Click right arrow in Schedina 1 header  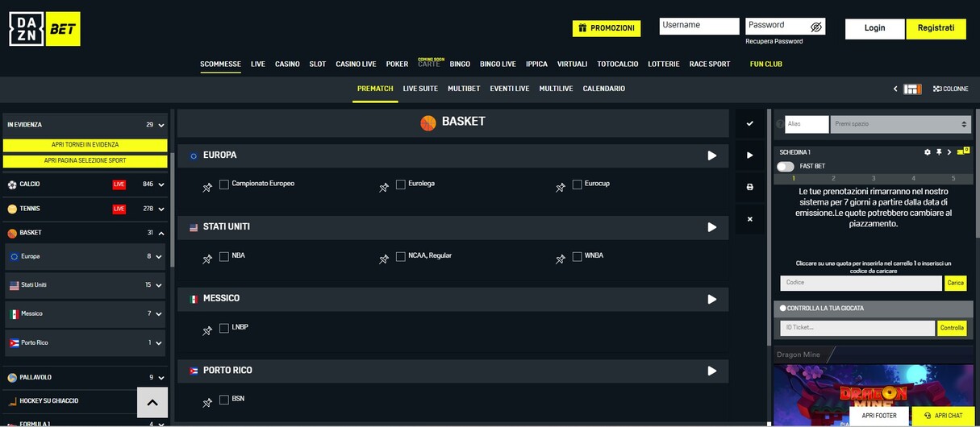[x=949, y=152]
